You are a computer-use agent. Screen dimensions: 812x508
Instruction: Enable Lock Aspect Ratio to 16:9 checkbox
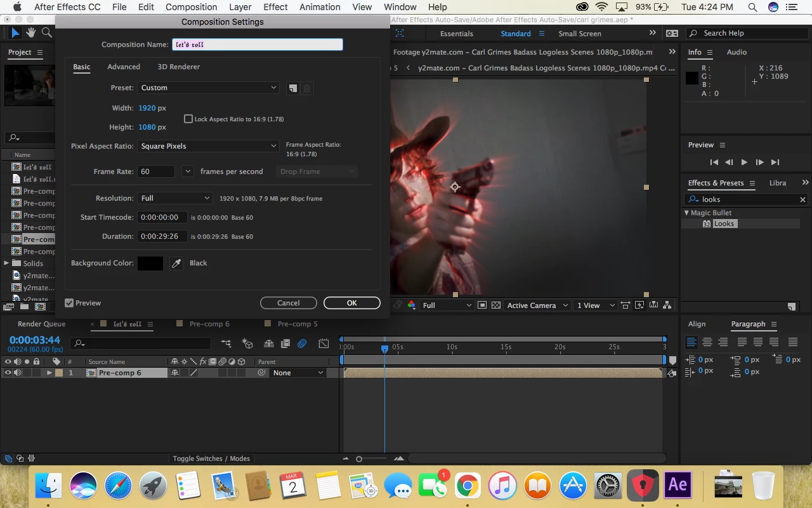pos(188,119)
